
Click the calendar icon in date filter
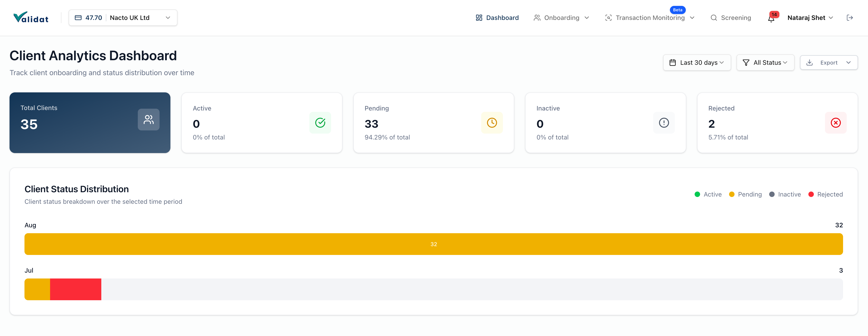coord(673,63)
